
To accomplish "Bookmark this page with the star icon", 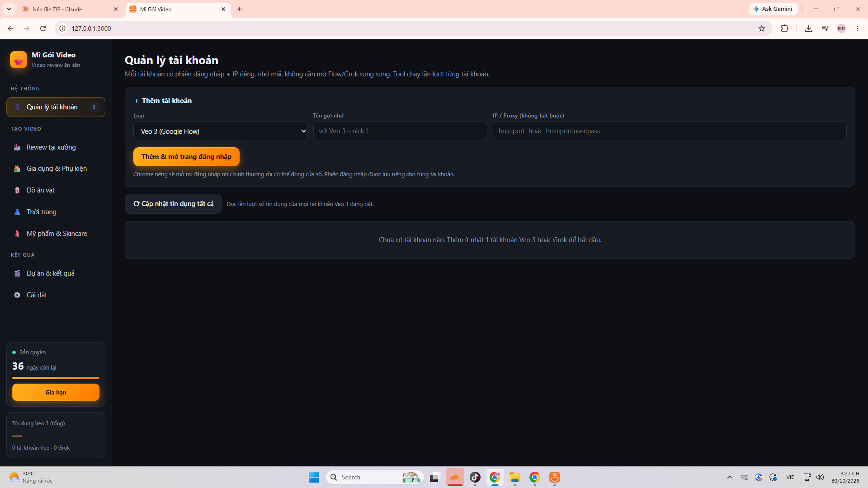I will pyautogui.click(x=762, y=28).
